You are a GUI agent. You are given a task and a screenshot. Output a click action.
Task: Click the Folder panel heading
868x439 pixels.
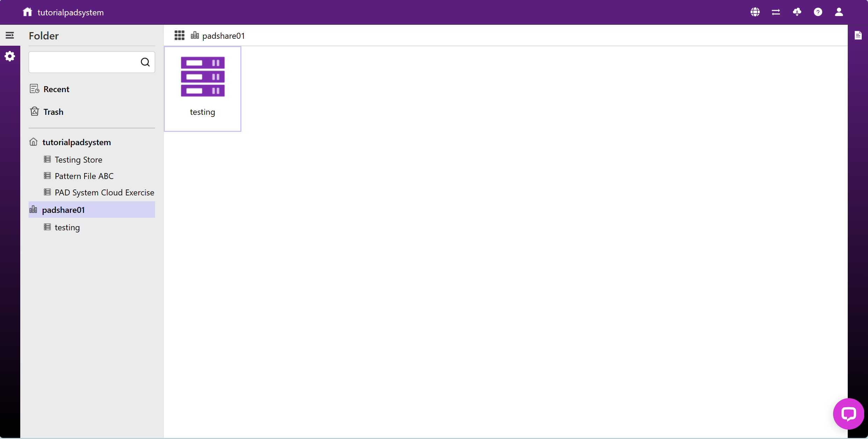44,36
